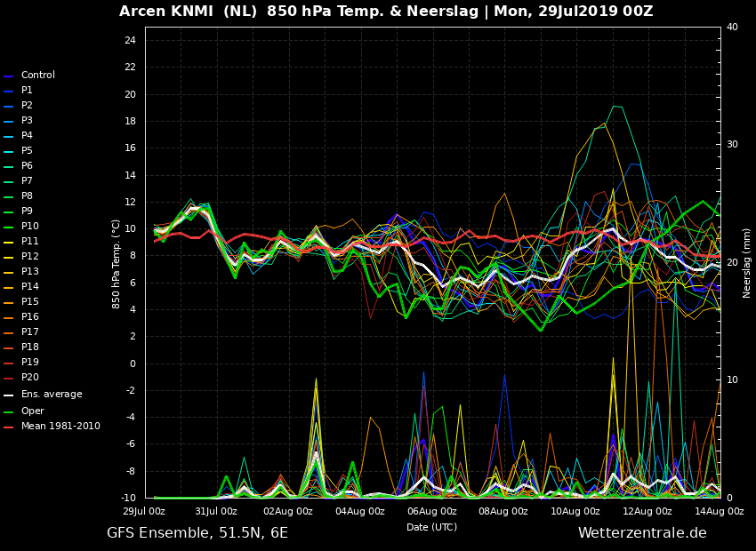
Task: Click the Oper legend label
Action: (x=32, y=411)
